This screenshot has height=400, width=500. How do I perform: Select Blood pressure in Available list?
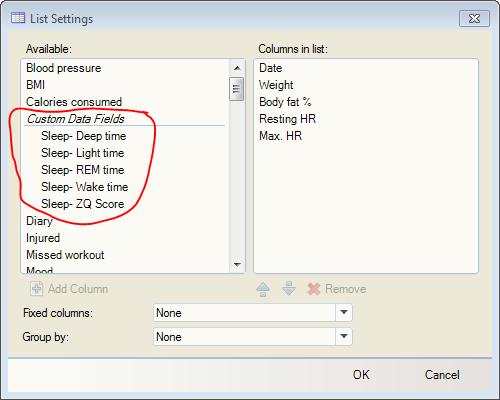(x=64, y=68)
